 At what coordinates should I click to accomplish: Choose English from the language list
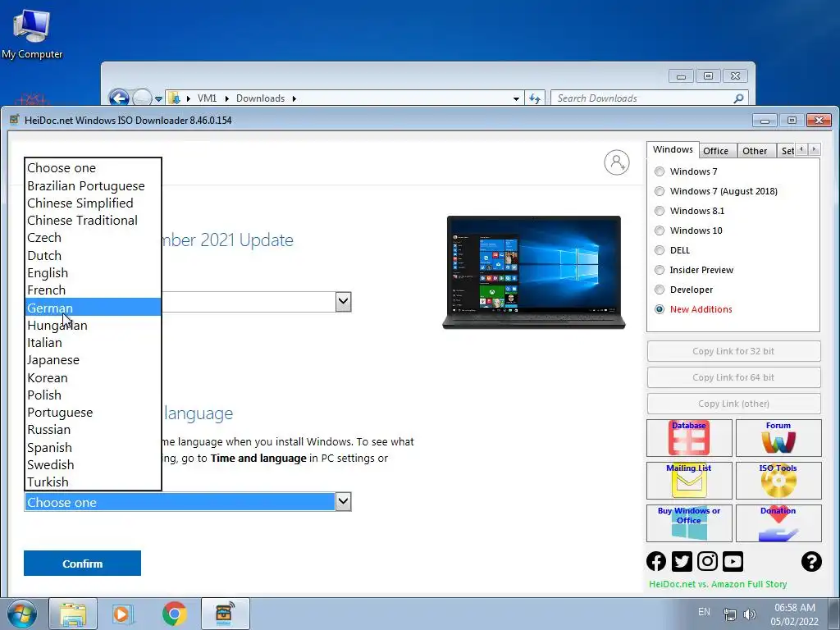94,272
